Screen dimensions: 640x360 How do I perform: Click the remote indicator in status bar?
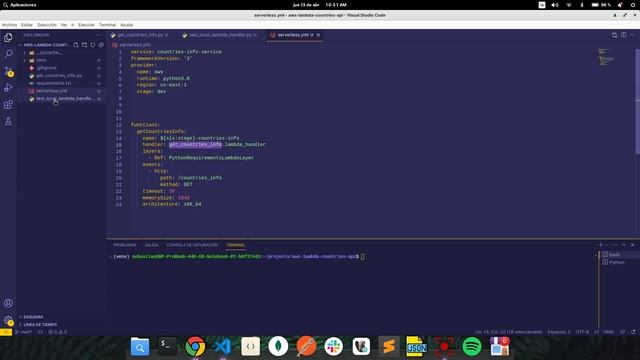pos(6,332)
